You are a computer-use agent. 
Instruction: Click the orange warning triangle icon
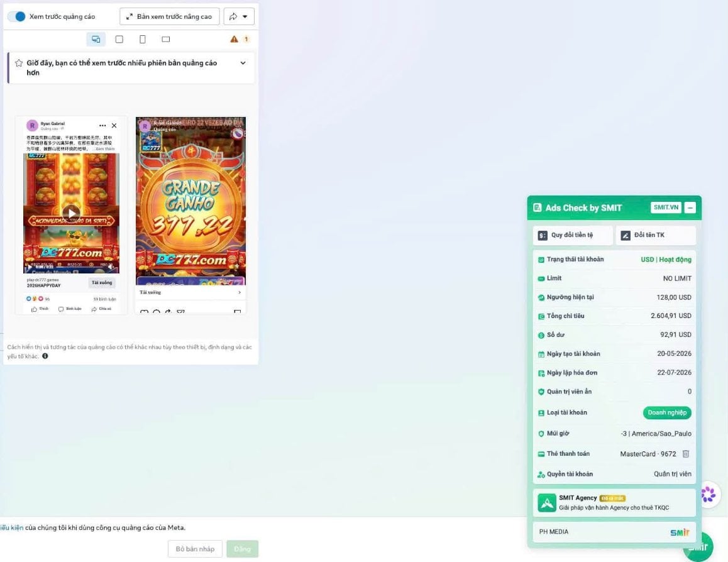[234, 40]
